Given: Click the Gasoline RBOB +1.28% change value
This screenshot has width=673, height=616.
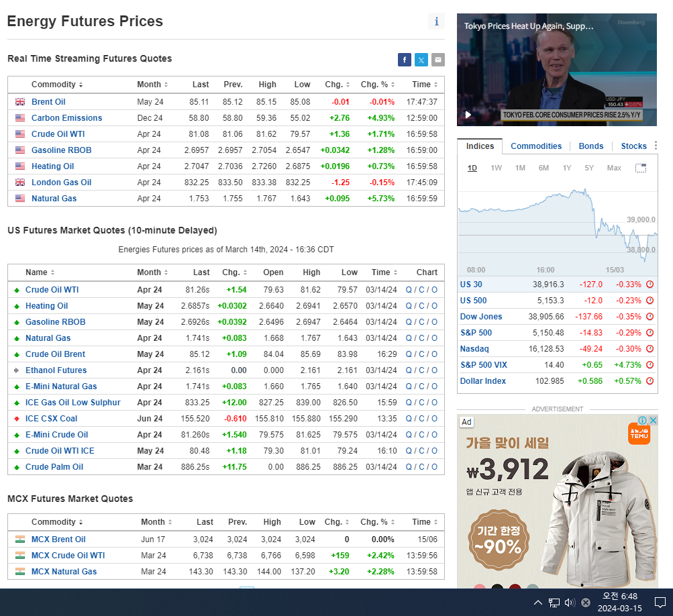Looking at the screenshot, I should (x=380, y=150).
